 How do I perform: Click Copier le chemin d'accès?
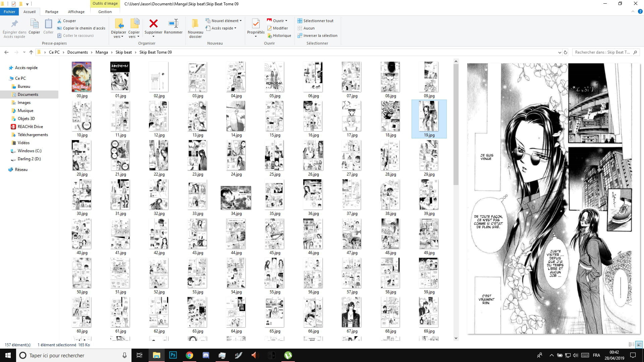81,28
